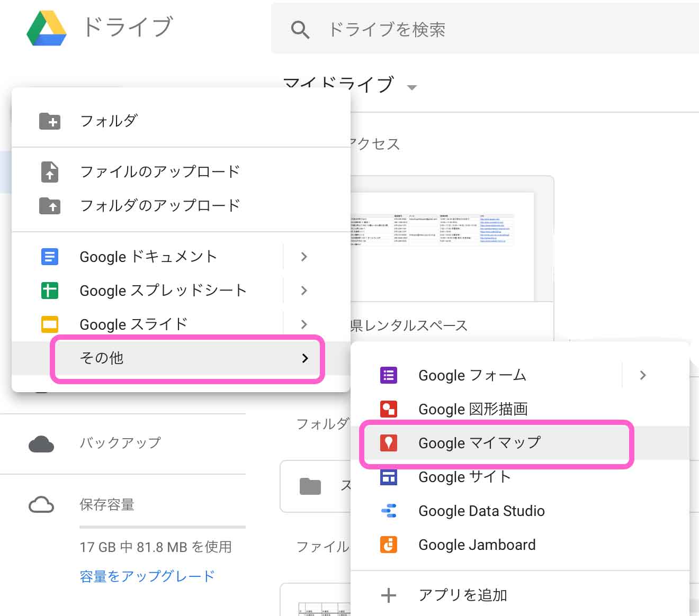Click the file upload icon
699x616 pixels.
[50, 172]
